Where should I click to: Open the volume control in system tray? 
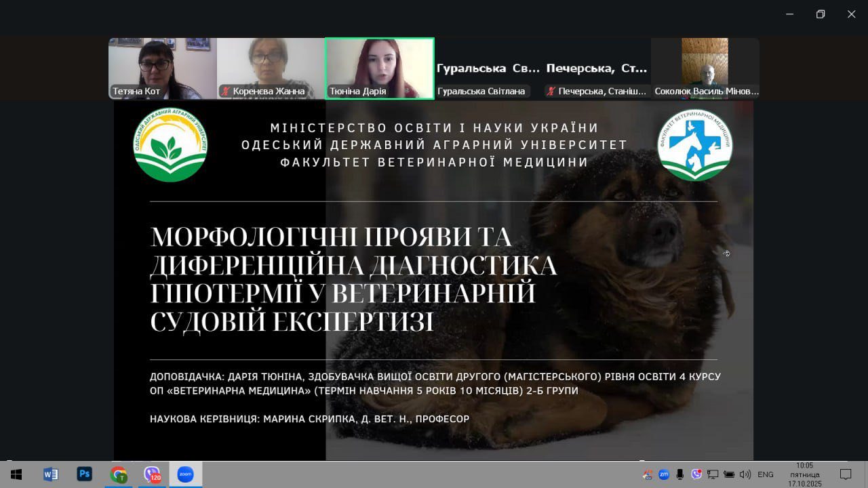[x=745, y=474]
